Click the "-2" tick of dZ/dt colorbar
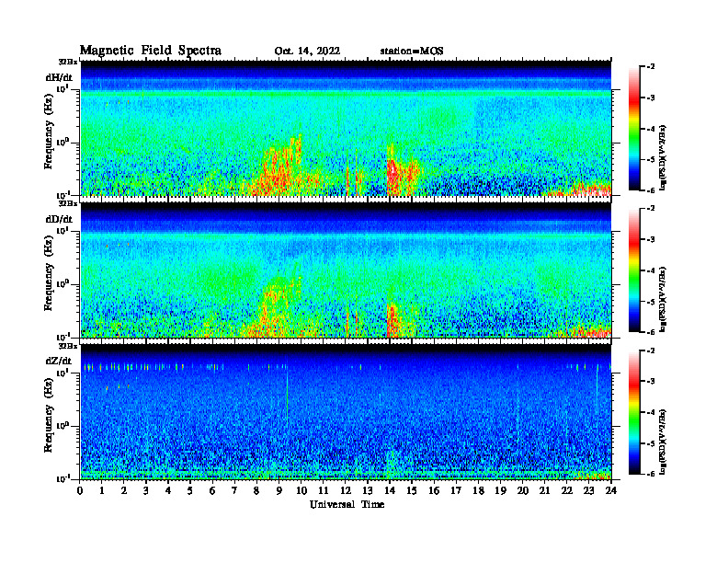Image resolution: width=728 pixels, height=563 pixels. (x=651, y=350)
